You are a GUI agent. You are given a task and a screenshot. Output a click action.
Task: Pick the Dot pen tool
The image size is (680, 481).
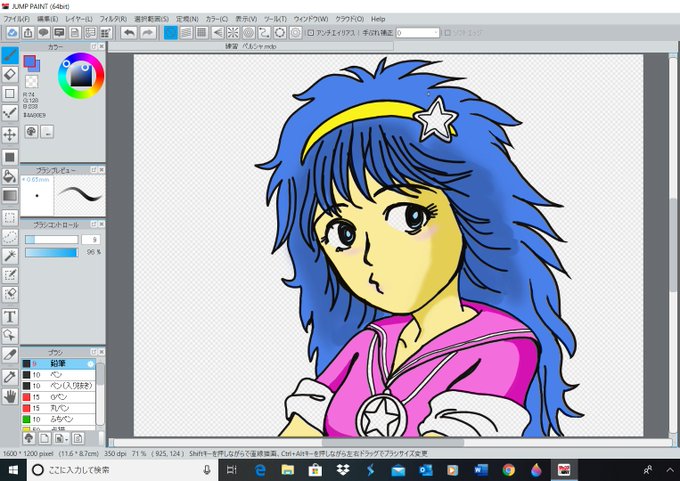pos(10,113)
